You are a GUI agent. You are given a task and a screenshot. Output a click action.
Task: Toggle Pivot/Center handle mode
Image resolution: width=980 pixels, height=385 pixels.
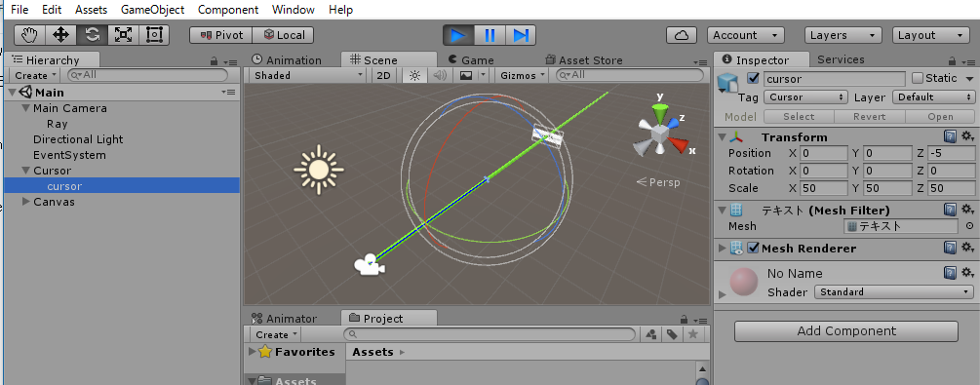[220, 35]
